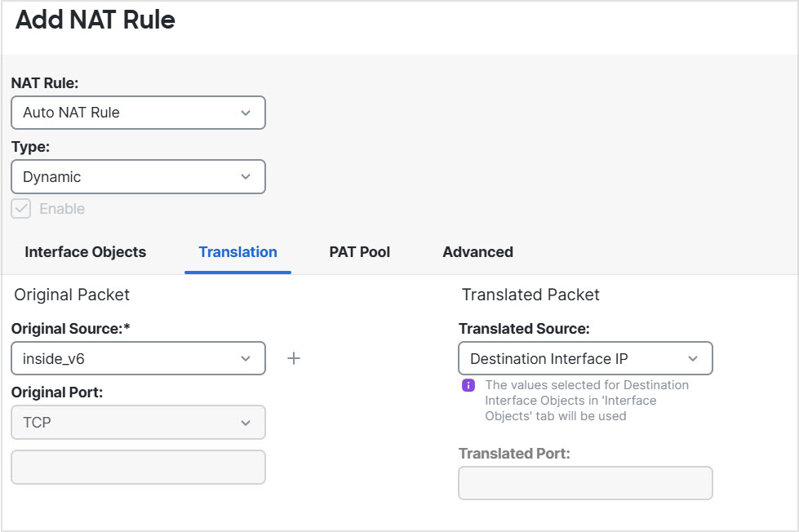Open the Advanced tab
Viewport: 799px width, 532px height.
[x=477, y=252]
